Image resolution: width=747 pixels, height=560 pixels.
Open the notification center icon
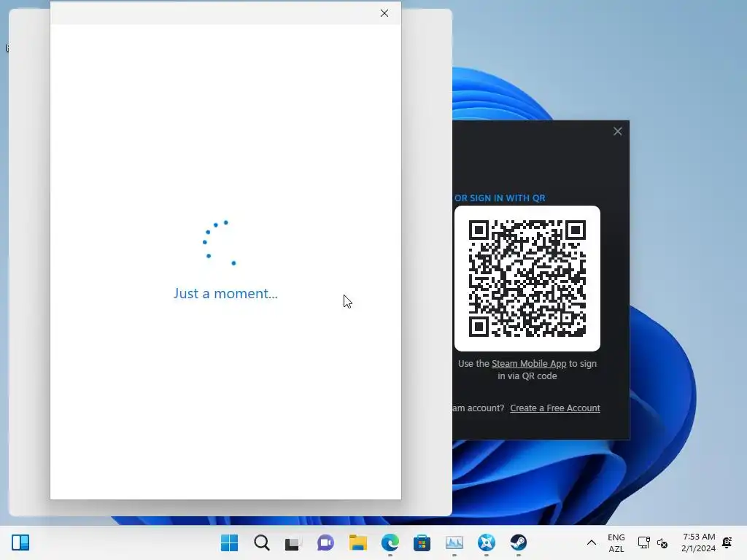pos(727,542)
